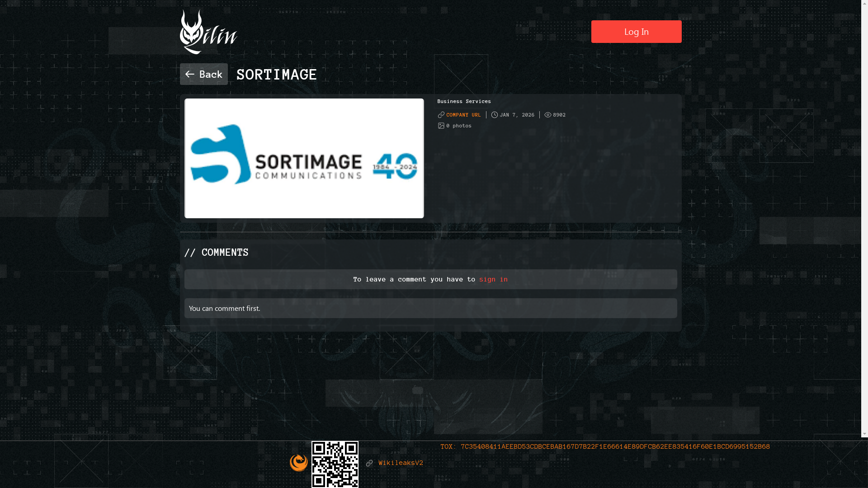Screen dimensions: 868x488
Task: Click the eye views icon beside 8902
Action: tap(548, 115)
